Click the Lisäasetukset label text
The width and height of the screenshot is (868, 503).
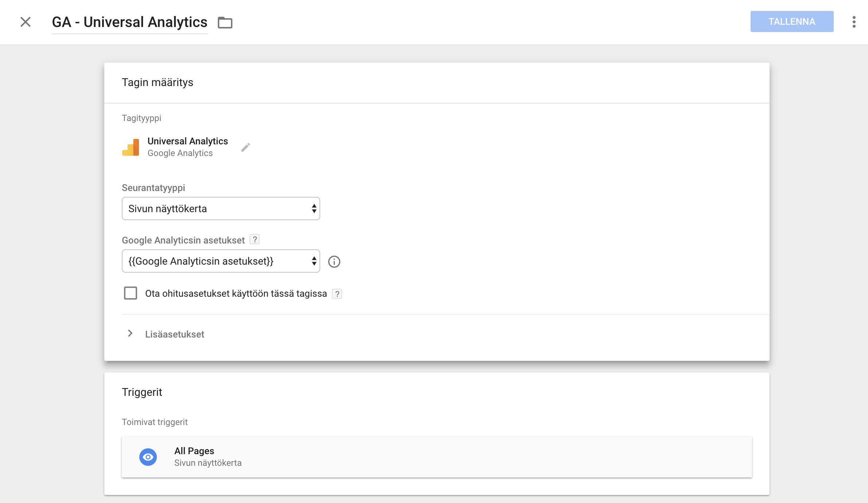(174, 334)
